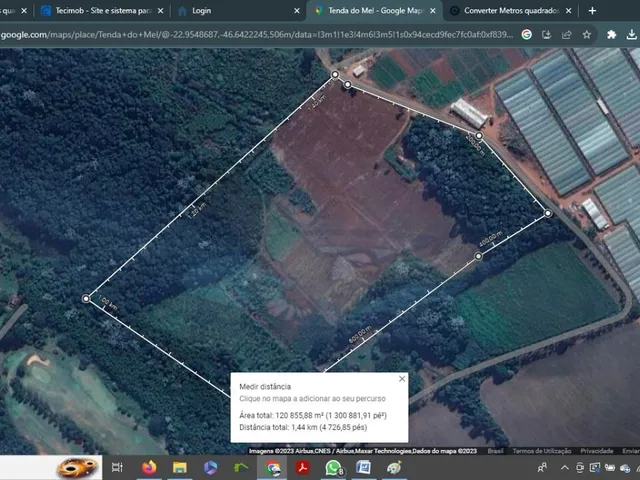This screenshot has height=480, width=640.
Task: Close the Converter Metros quadrados tab
Action: pyautogui.click(x=569, y=11)
